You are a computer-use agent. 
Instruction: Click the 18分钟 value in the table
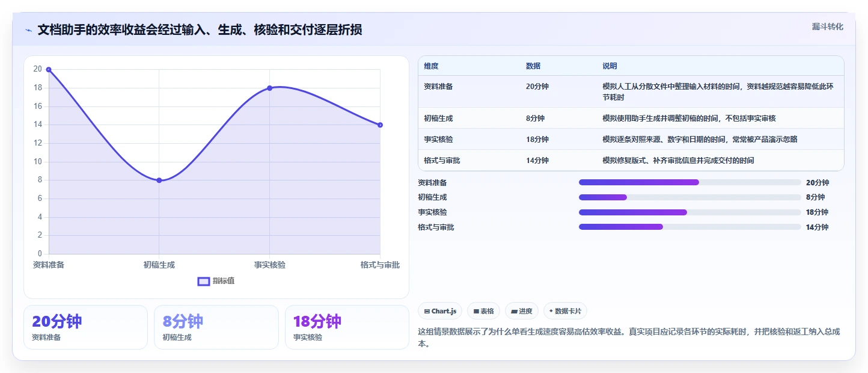(x=537, y=140)
